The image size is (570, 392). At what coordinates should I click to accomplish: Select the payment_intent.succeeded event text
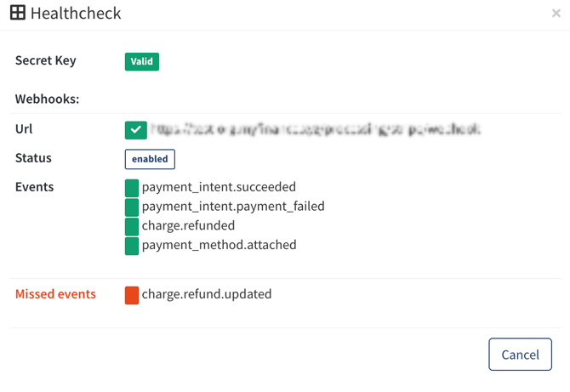pyautogui.click(x=219, y=187)
